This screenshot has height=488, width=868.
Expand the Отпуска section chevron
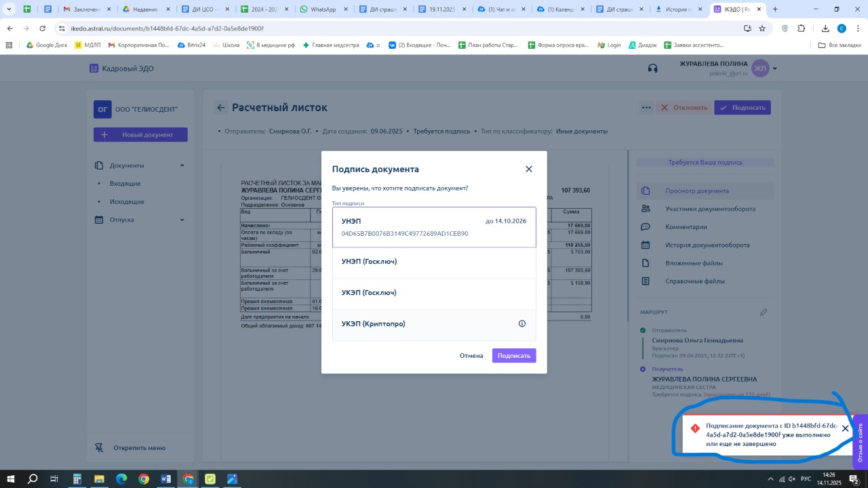pyautogui.click(x=182, y=220)
